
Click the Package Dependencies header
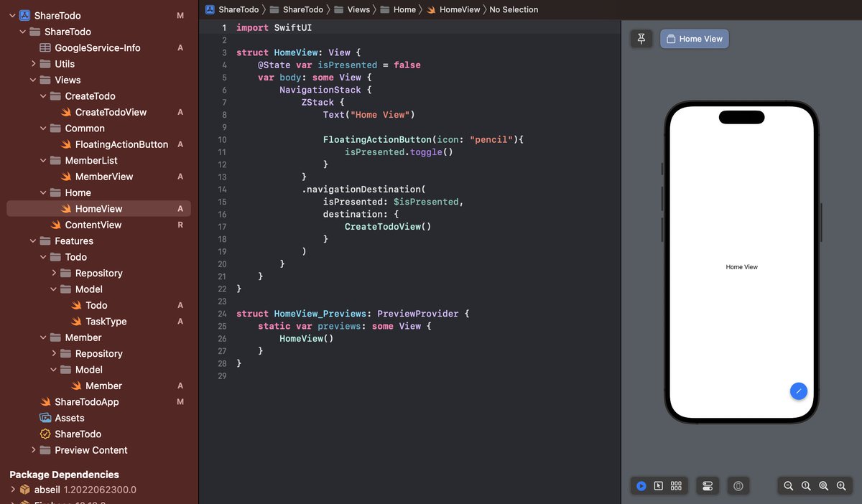click(x=64, y=475)
